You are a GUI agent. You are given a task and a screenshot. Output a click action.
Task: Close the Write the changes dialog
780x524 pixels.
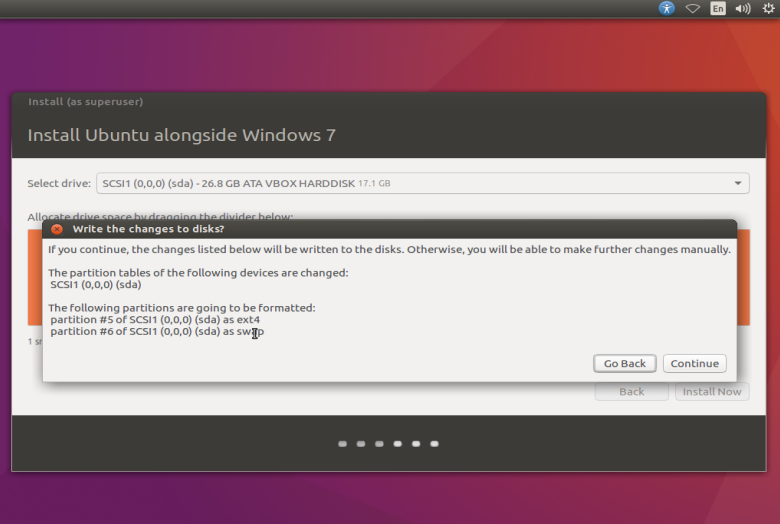coord(57,229)
